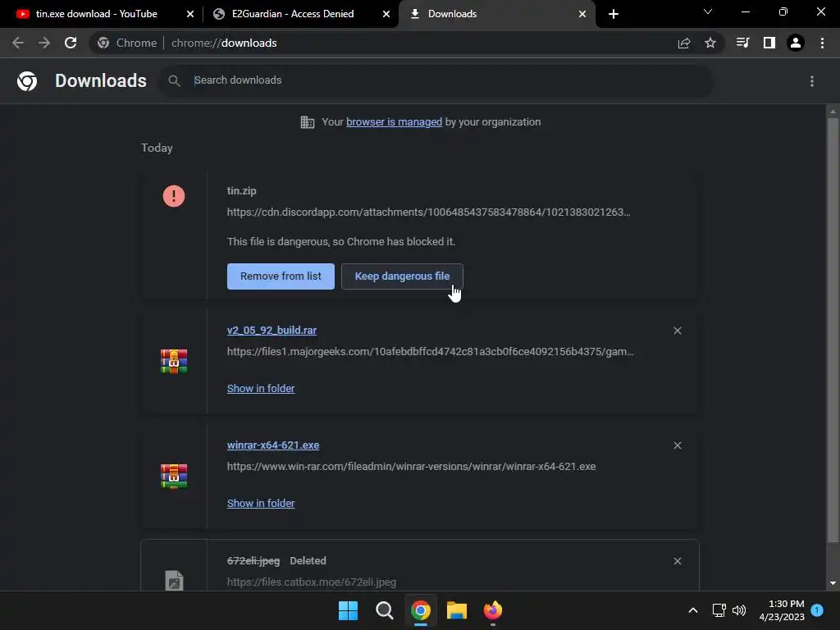The image size is (840, 630).
Task: Click the search magnifier icon in Downloads
Action: 174,80
